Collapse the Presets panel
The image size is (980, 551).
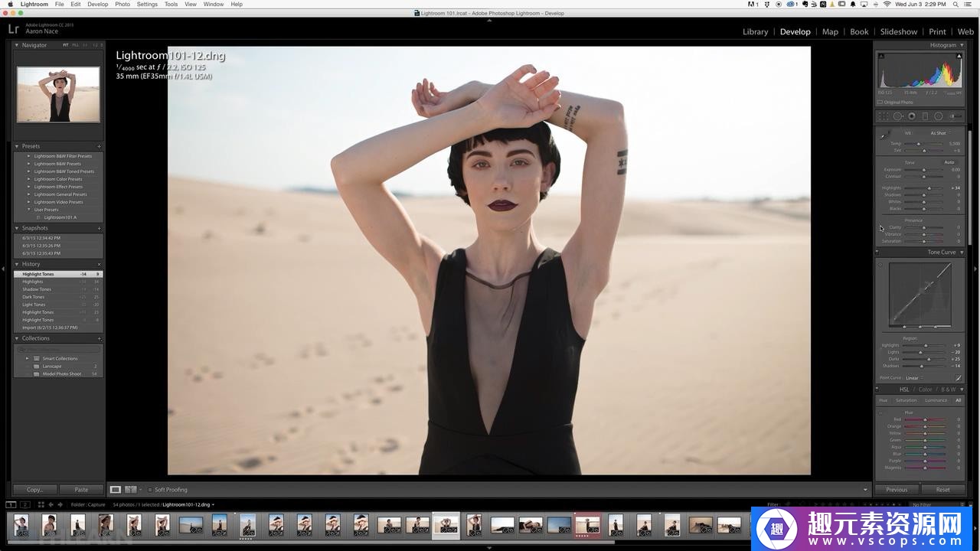pyautogui.click(x=17, y=146)
